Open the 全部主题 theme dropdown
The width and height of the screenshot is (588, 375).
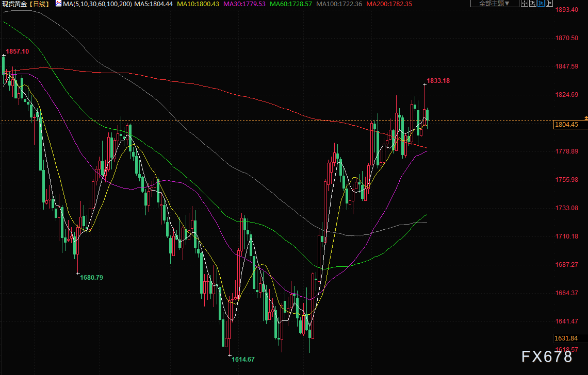click(495, 4)
